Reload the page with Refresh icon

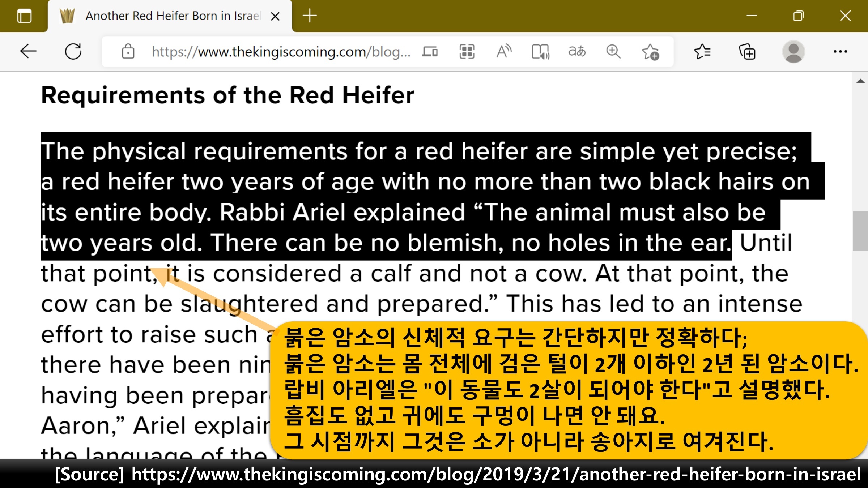pos(73,52)
